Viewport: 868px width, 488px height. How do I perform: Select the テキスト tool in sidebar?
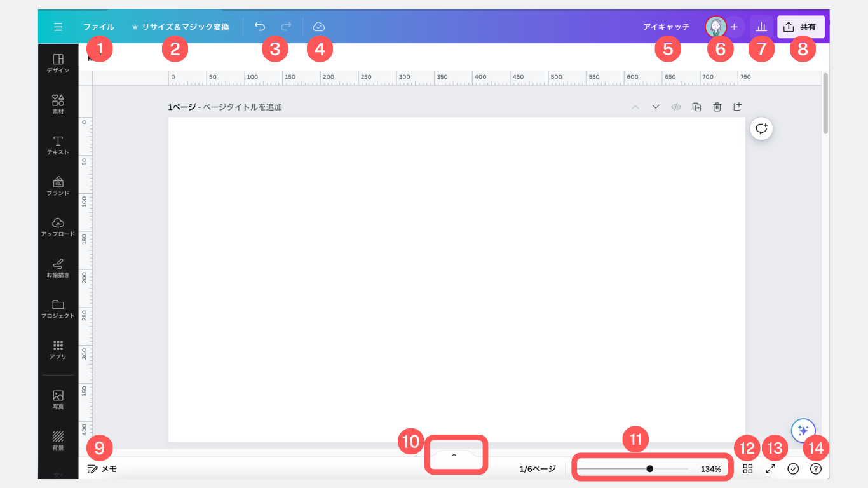pos(58,145)
